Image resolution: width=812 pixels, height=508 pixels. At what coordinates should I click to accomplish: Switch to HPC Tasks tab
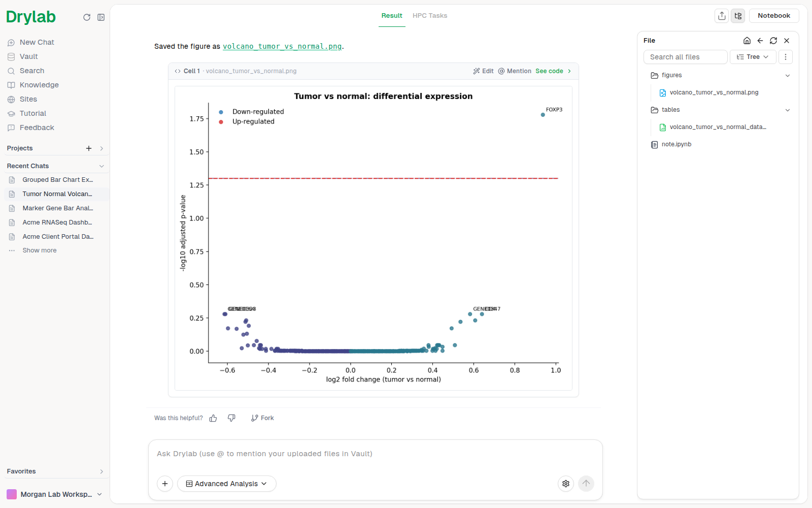[x=430, y=16]
